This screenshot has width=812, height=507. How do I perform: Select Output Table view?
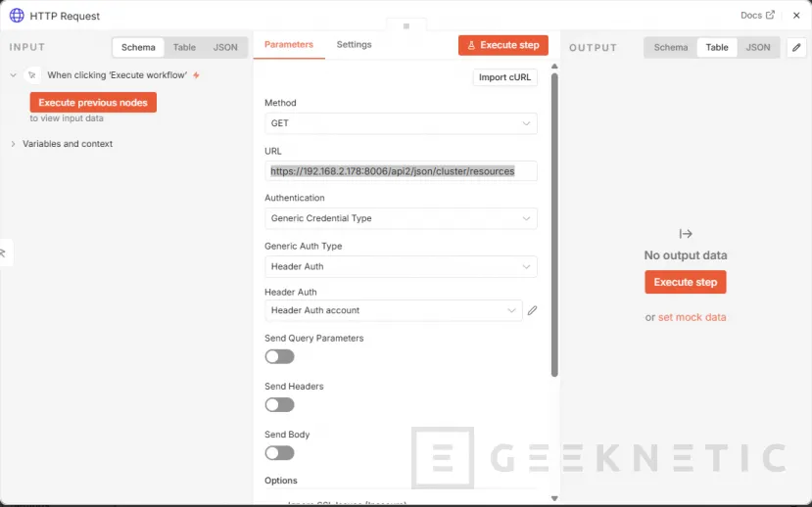(x=717, y=47)
